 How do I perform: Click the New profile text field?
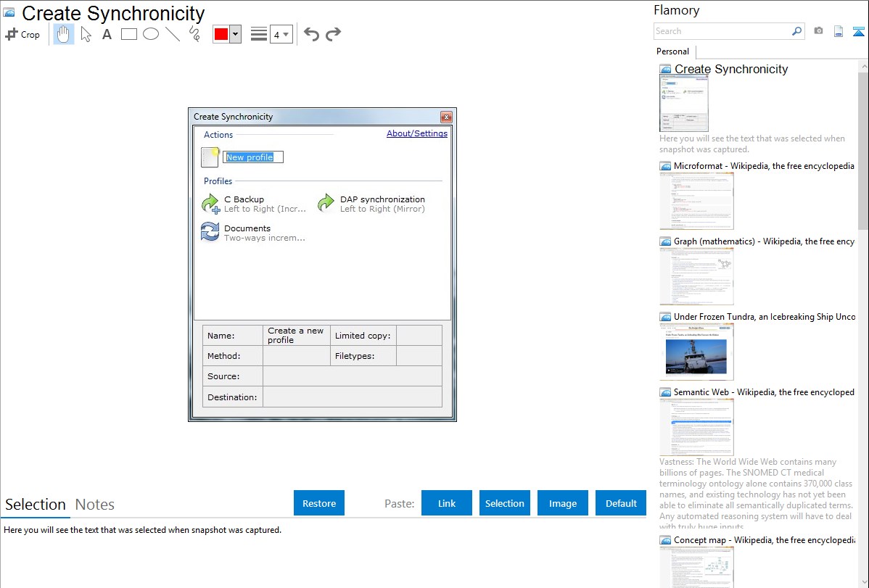(252, 157)
